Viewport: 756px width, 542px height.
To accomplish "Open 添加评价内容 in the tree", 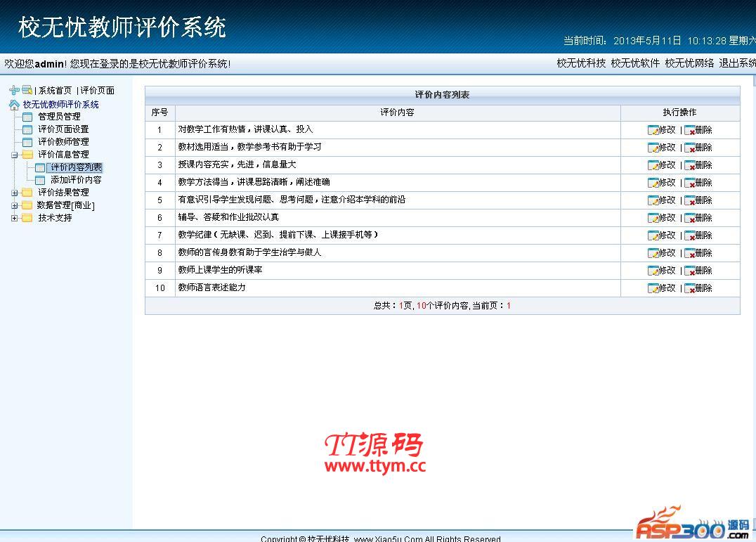I will click(x=76, y=180).
